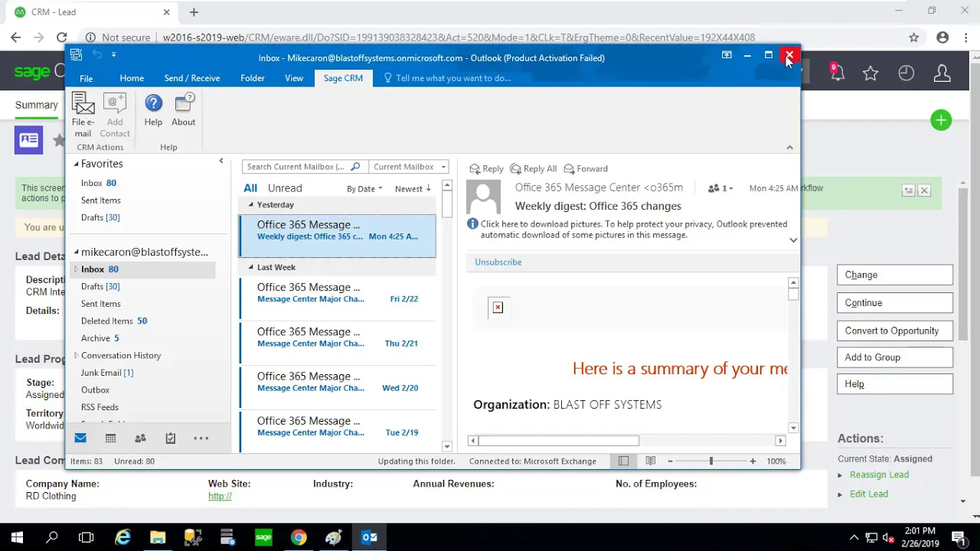Click the zoom in plus button
Image resolution: width=980 pixels, height=551 pixels.
click(x=753, y=461)
